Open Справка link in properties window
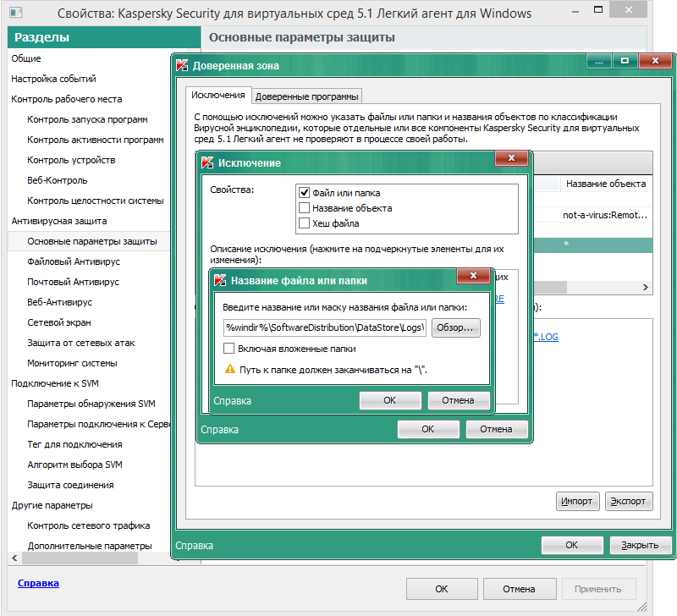The image size is (677, 616). (x=38, y=583)
